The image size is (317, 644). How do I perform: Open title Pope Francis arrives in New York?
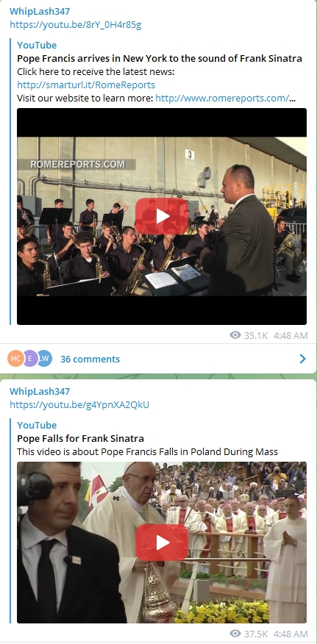coord(160,58)
